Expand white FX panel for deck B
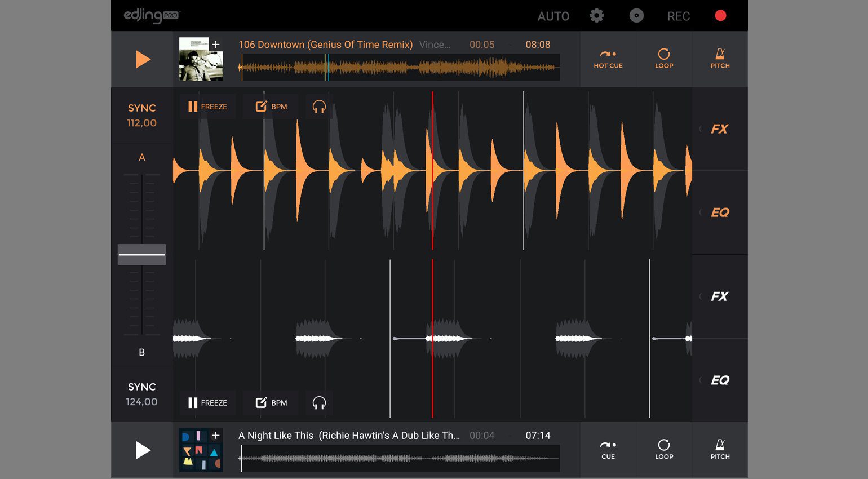868x479 pixels. click(x=720, y=296)
